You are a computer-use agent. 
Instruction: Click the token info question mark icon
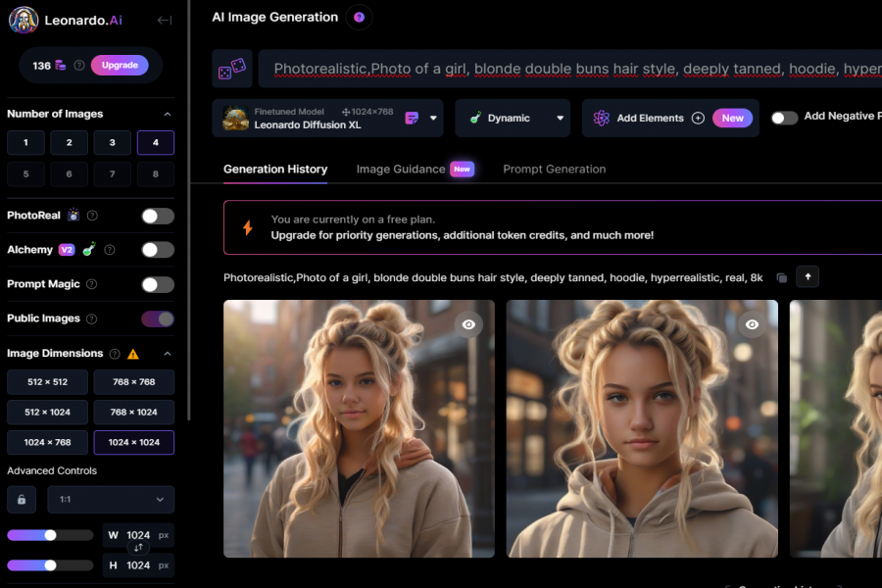pyautogui.click(x=78, y=66)
